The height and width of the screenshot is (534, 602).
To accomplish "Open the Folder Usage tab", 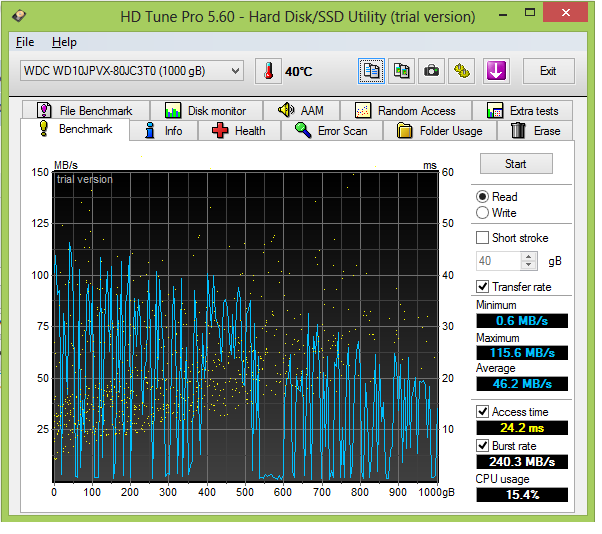I will [x=439, y=131].
